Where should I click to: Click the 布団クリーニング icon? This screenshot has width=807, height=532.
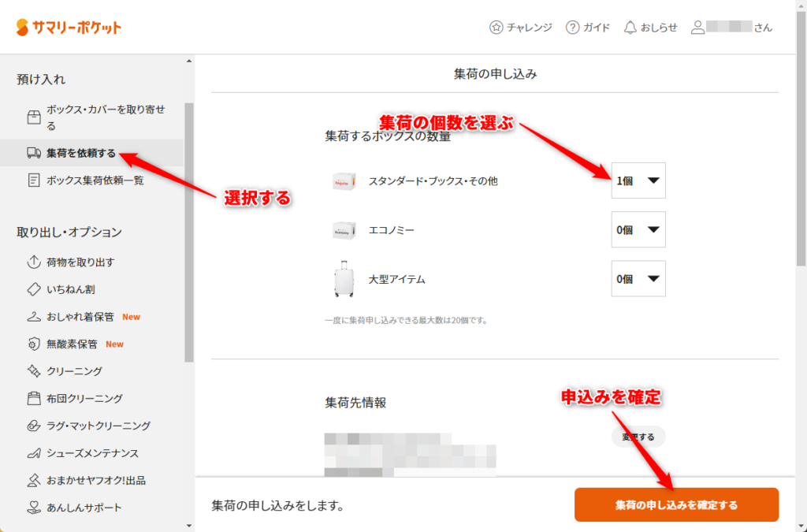coord(33,399)
